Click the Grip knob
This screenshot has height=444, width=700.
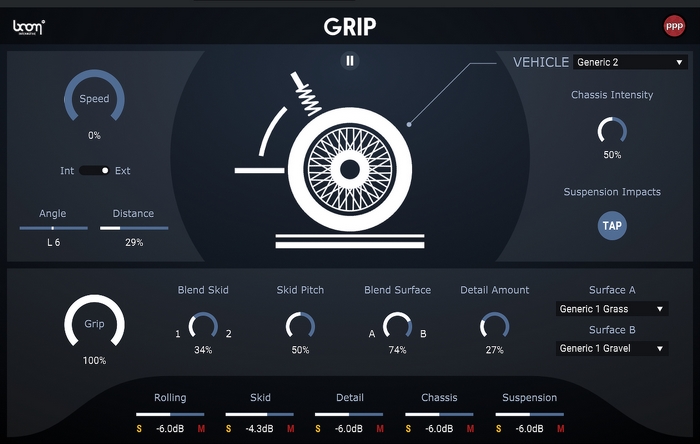[94, 324]
